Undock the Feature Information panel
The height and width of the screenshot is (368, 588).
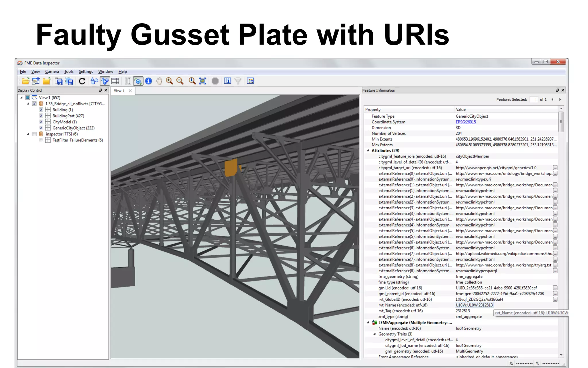tap(557, 90)
